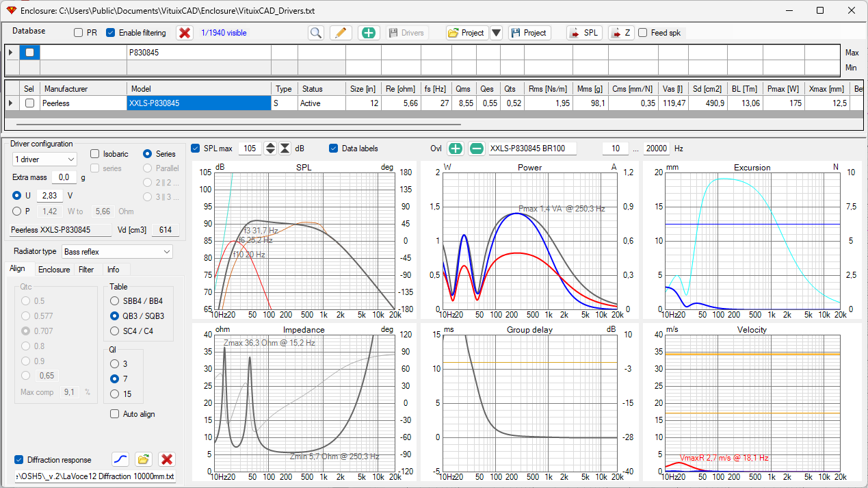Uncheck the Data labels checkbox
This screenshot has height=488, width=868.
pyautogui.click(x=334, y=149)
